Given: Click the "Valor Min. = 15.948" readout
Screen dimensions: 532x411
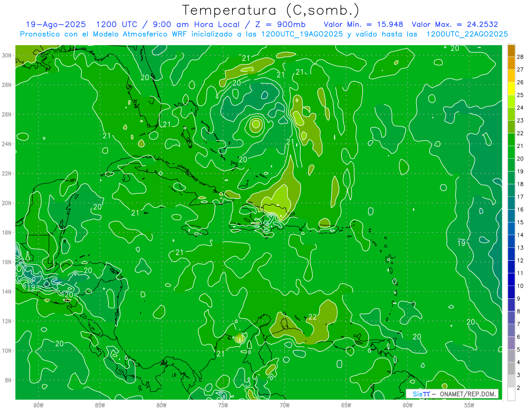Looking at the screenshot, I should pos(364,24).
